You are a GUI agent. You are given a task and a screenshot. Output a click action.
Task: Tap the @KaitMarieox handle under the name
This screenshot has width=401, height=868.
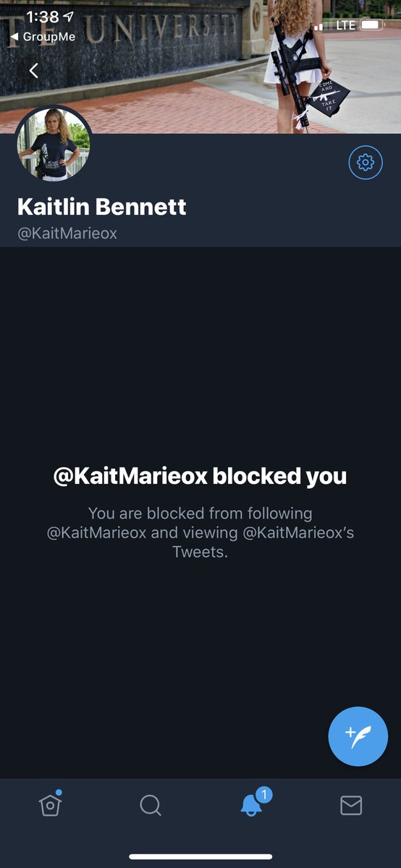[x=67, y=234]
